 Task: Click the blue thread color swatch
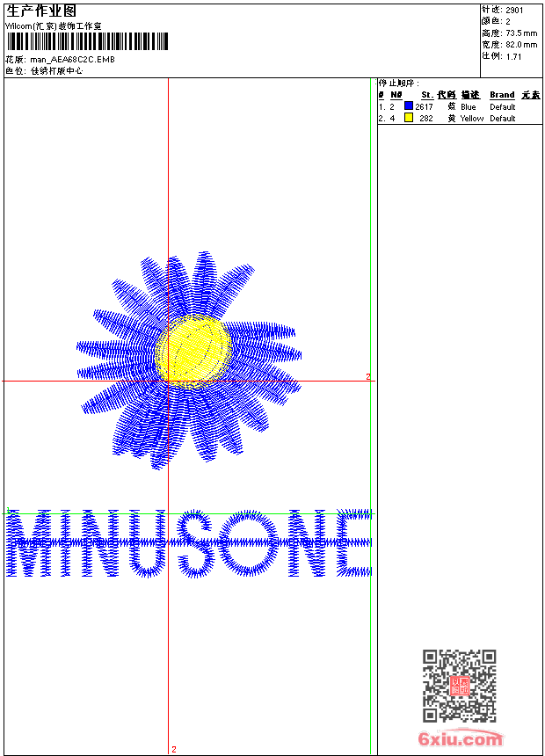[409, 106]
